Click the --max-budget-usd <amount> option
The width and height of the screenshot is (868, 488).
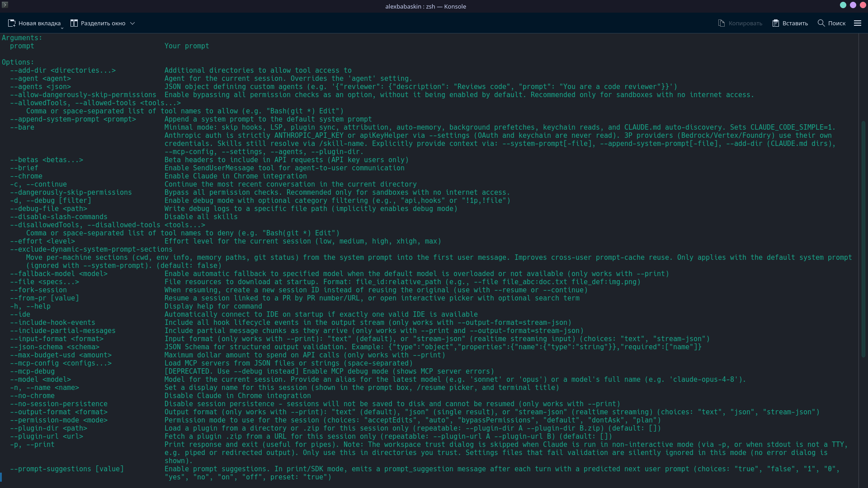tap(61, 355)
